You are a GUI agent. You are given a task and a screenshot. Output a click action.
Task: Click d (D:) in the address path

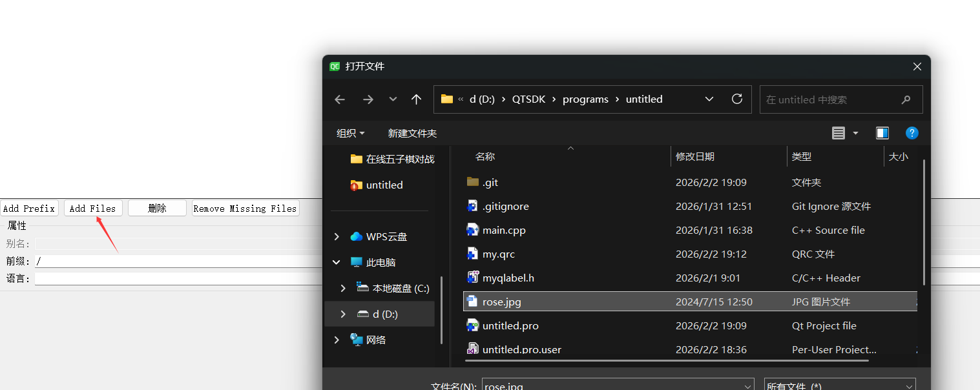coord(482,99)
